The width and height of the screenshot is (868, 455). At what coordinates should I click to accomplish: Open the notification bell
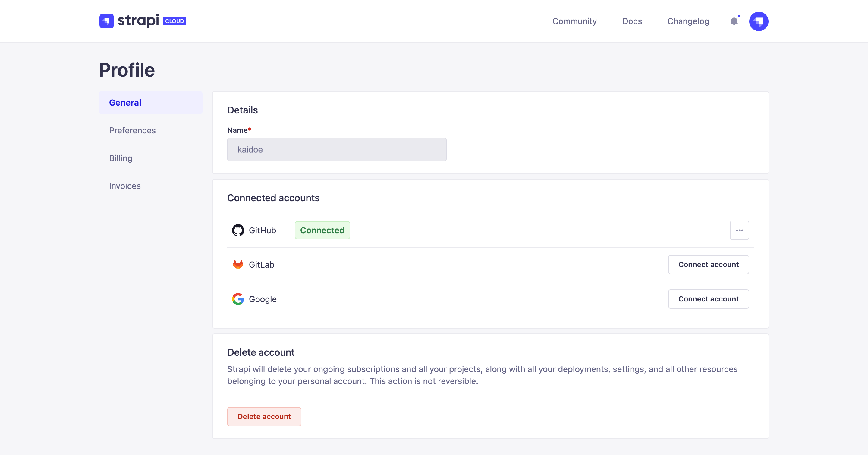(x=734, y=21)
